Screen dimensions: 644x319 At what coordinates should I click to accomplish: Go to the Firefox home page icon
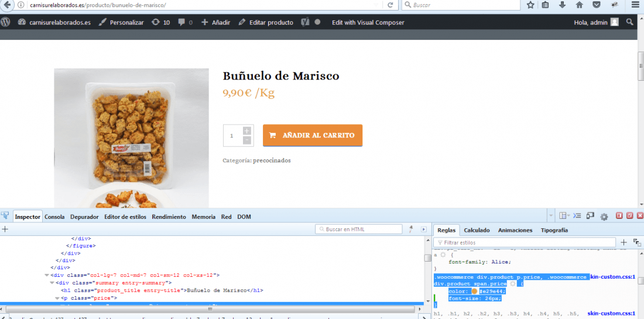(x=579, y=5)
